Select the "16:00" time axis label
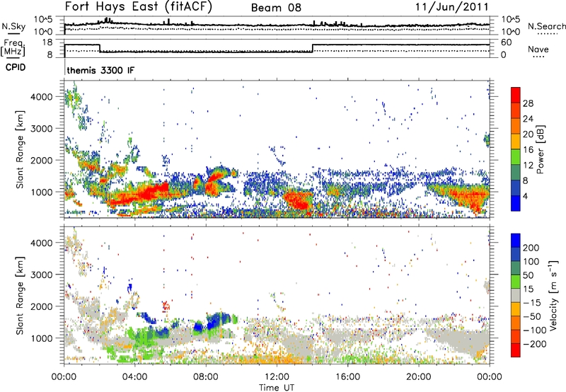Screen dimensions: 566x392 (347, 377)
